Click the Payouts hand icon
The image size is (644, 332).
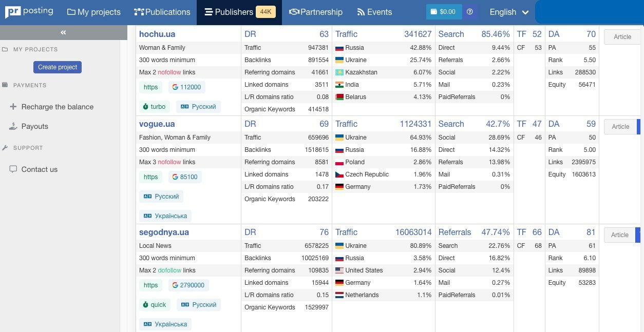(13, 126)
